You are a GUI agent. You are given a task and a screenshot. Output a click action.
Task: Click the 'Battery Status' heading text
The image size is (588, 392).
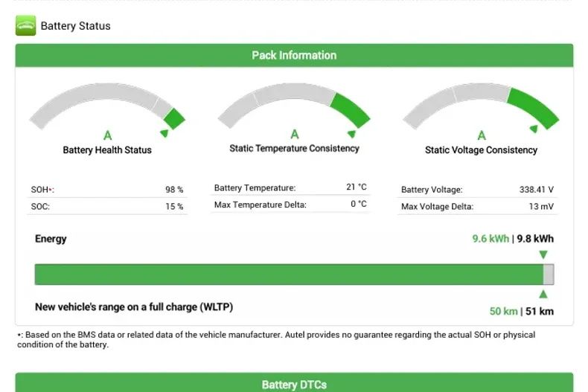click(75, 26)
